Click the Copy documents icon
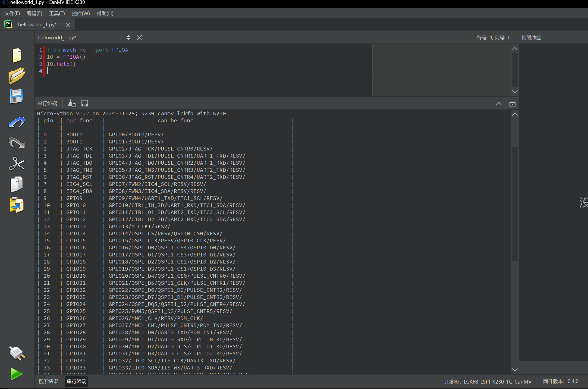 (x=17, y=184)
